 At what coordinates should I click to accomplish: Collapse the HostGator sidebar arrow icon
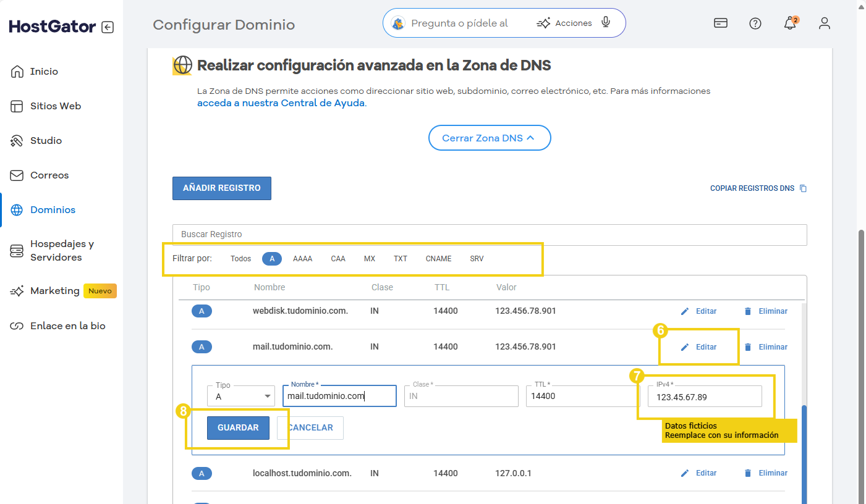click(108, 27)
